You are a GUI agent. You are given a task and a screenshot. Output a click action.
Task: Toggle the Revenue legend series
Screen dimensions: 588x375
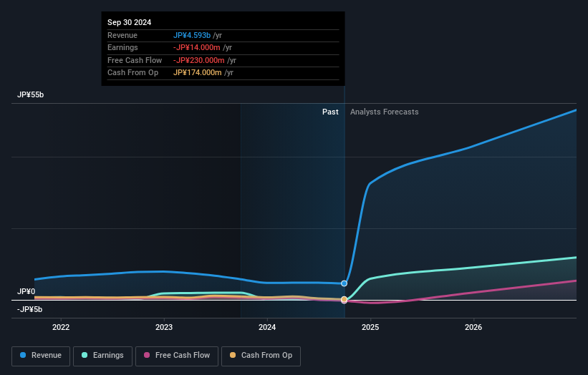[41, 356]
